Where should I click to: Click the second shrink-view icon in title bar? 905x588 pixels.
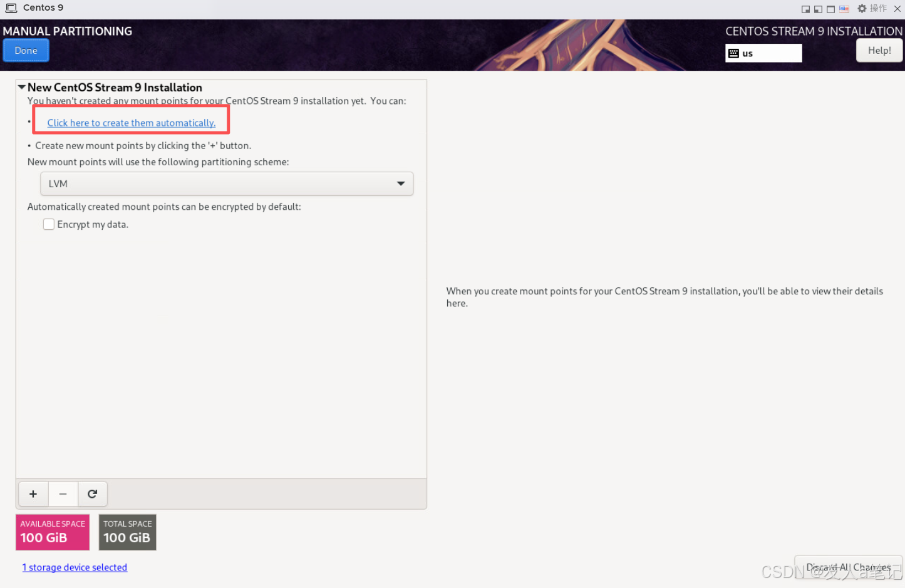pos(818,9)
